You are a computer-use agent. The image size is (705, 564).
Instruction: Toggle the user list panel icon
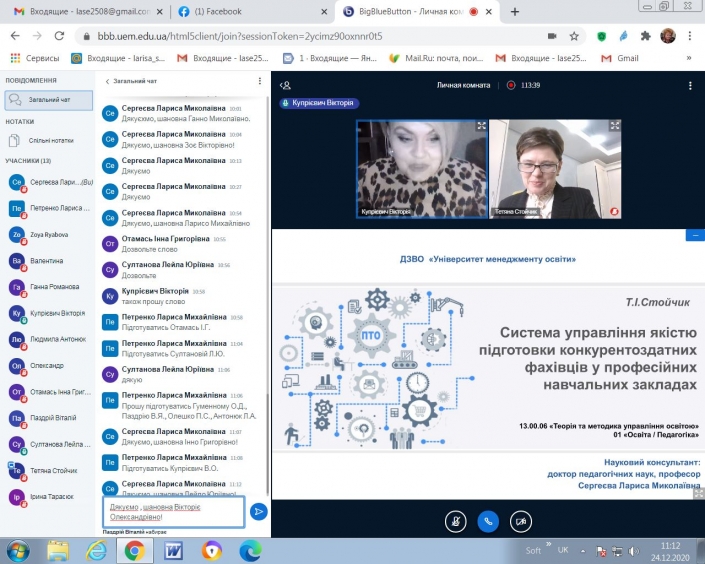click(x=285, y=85)
